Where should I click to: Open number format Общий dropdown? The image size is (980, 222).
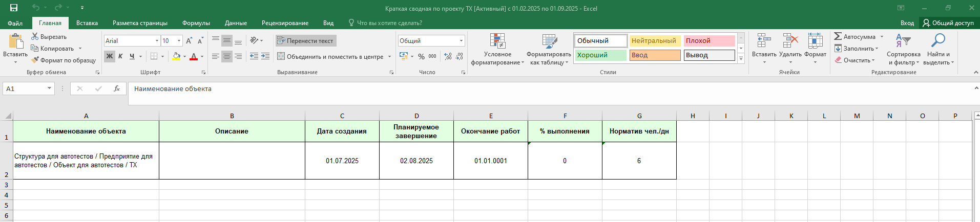coord(461,40)
